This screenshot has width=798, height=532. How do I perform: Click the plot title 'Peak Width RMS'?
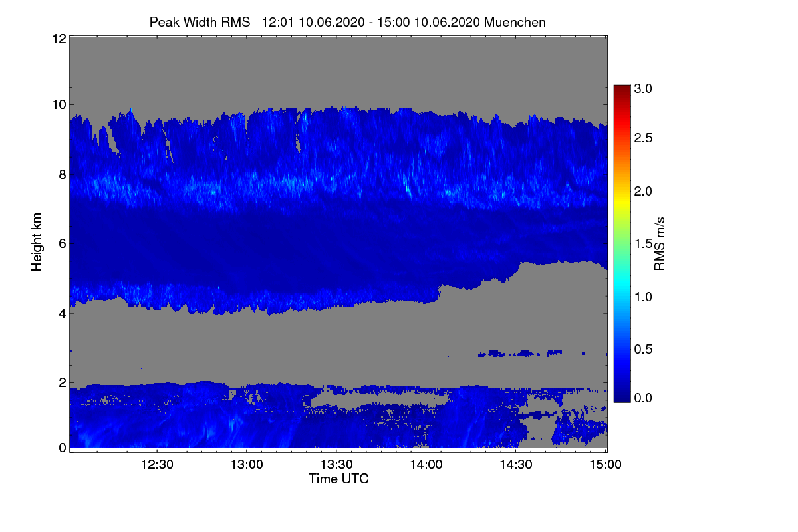coord(199,22)
